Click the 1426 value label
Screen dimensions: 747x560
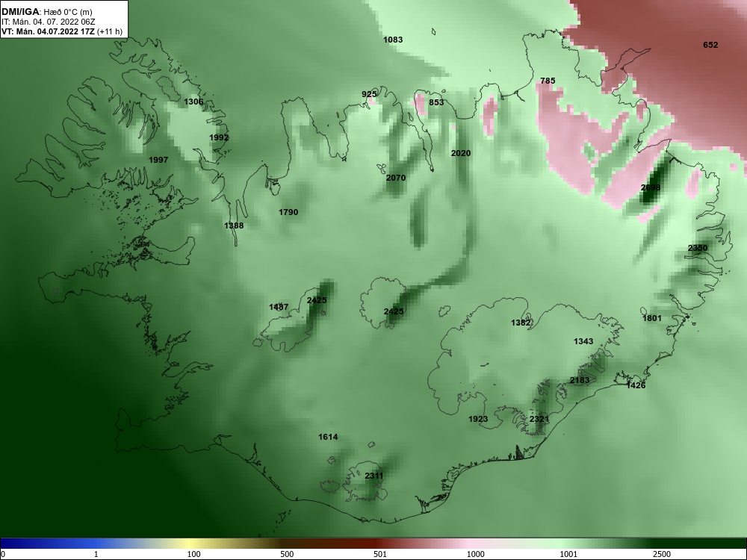click(636, 386)
